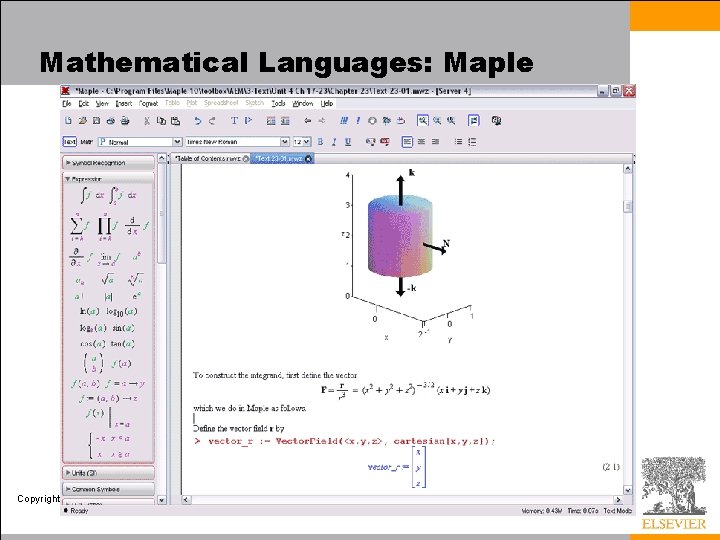Click the vector_r VectorField command line
The image size is (720, 540).
tap(345, 441)
